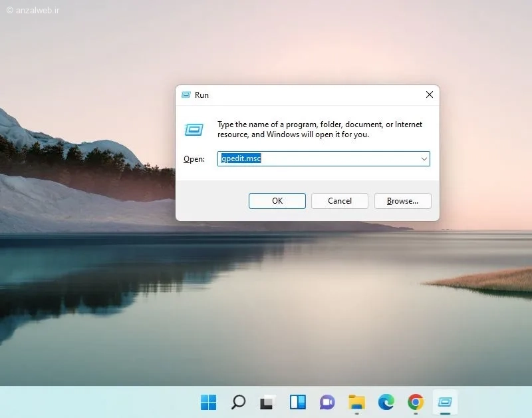The image size is (532, 418).
Task: Open File Explorer from taskbar
Action: click(x=357, y=402)
